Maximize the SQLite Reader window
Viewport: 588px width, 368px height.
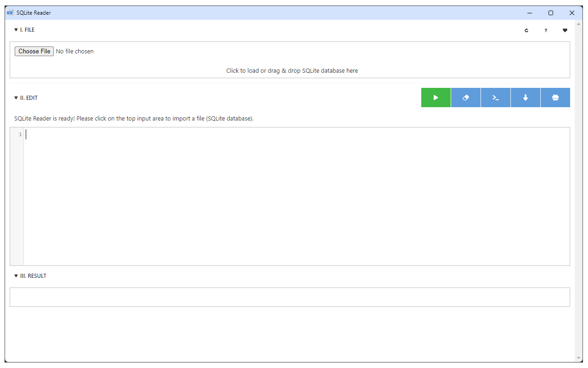point(551,13)
